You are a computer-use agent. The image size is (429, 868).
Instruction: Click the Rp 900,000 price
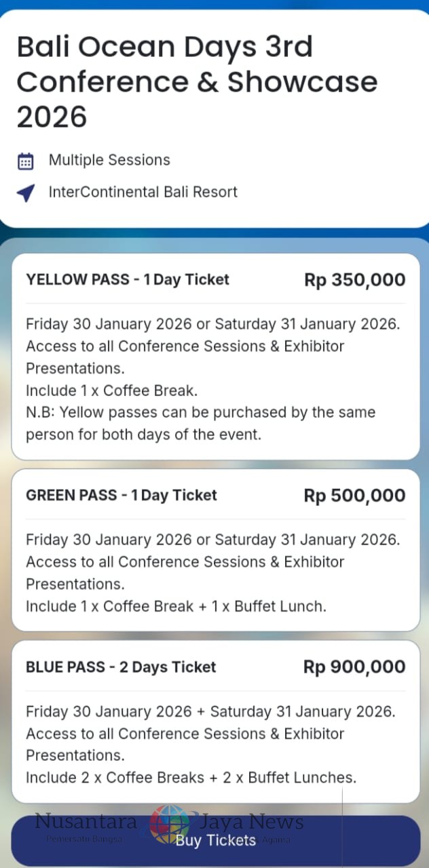(354, 667)
